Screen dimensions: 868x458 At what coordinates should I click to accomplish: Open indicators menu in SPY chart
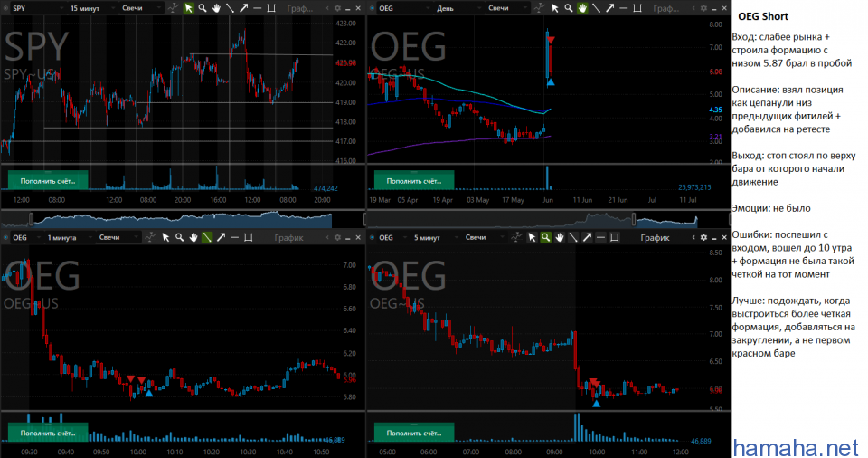click(x=174, y=8)
